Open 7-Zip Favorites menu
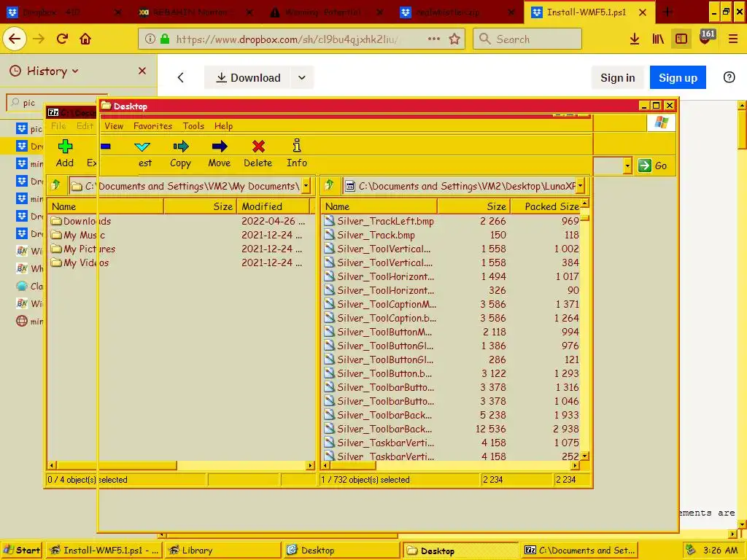This screenshot has width=747, height=560. point(152,125)
